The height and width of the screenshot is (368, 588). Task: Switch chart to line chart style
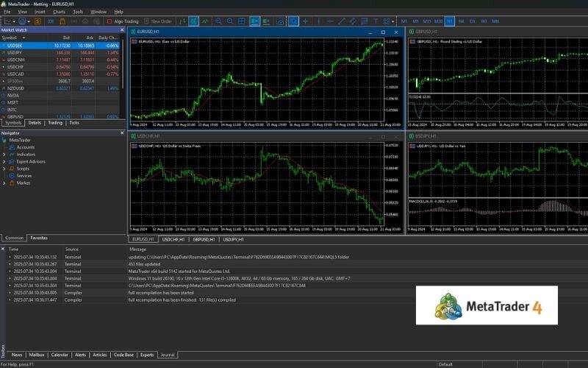click(205, 21)
